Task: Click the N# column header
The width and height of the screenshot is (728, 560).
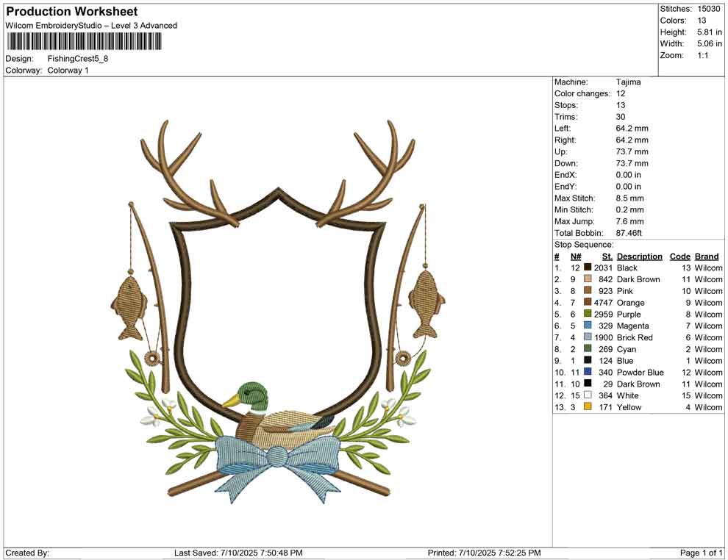Action: coord(576,256)
